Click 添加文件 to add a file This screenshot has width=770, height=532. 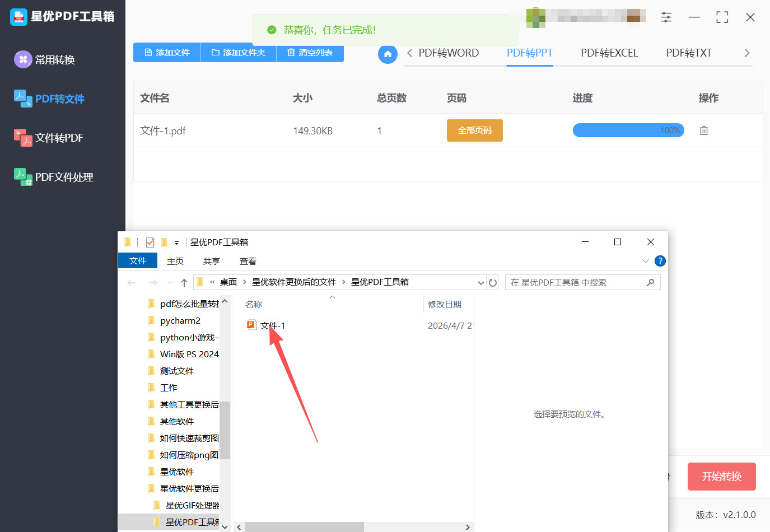point(167,53)
